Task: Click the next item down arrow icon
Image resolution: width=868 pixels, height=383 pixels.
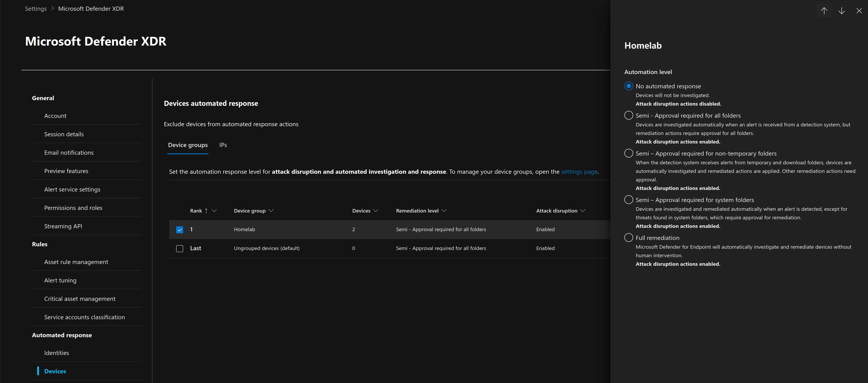Action: (x=841, y=11)
